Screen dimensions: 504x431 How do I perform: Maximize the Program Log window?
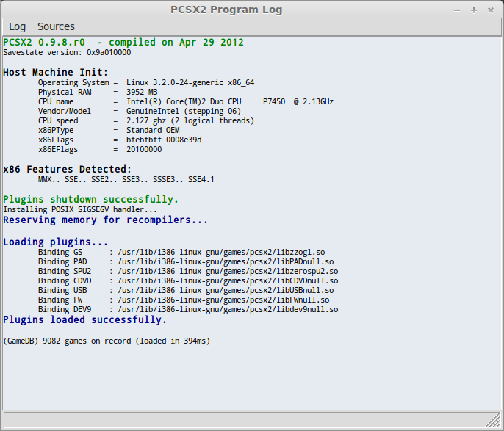coord(474,10)
